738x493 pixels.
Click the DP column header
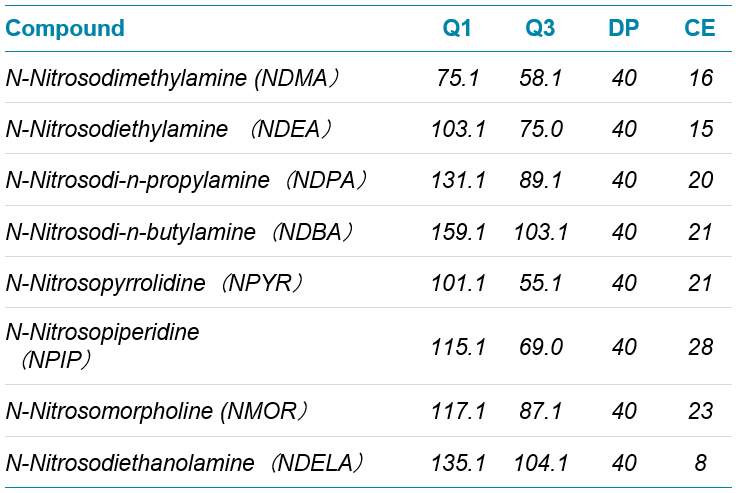pyautogui.click(x=624, y=28)
